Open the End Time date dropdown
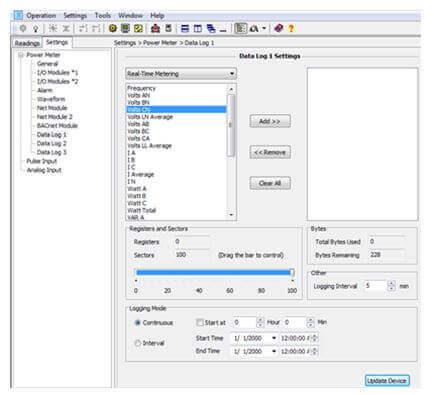 pyautogui.click(x=274, y=351)
